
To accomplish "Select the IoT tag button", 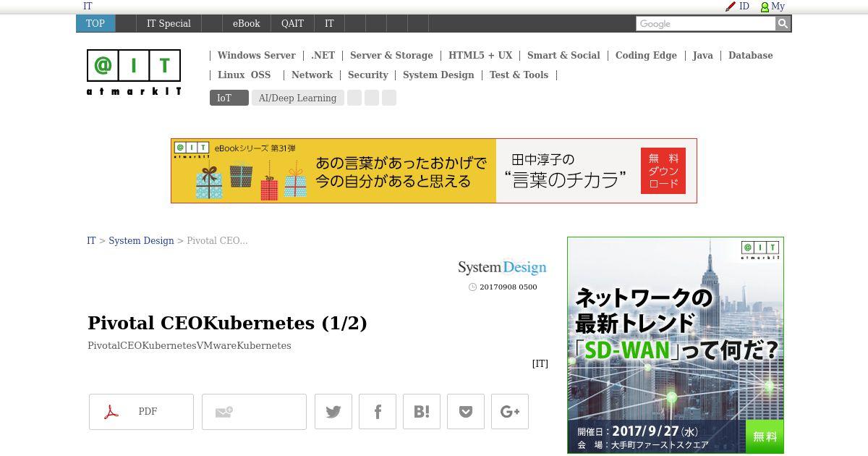I will click(x=229, y=98).
